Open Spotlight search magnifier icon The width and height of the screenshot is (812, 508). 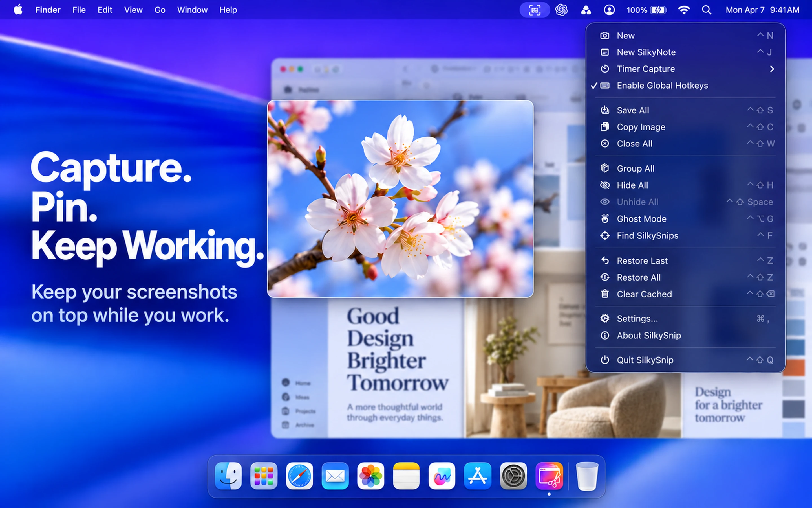click(707, 10)
